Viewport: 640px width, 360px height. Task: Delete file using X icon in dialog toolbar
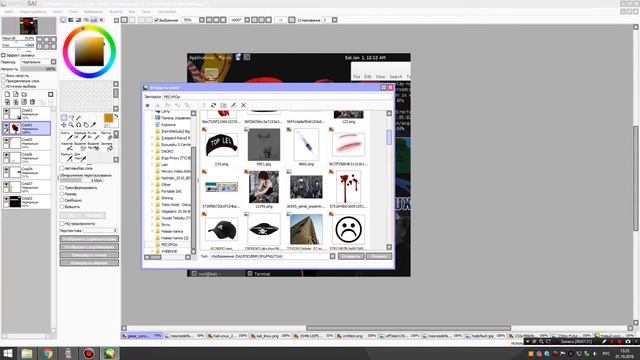[x=243, y=105]
